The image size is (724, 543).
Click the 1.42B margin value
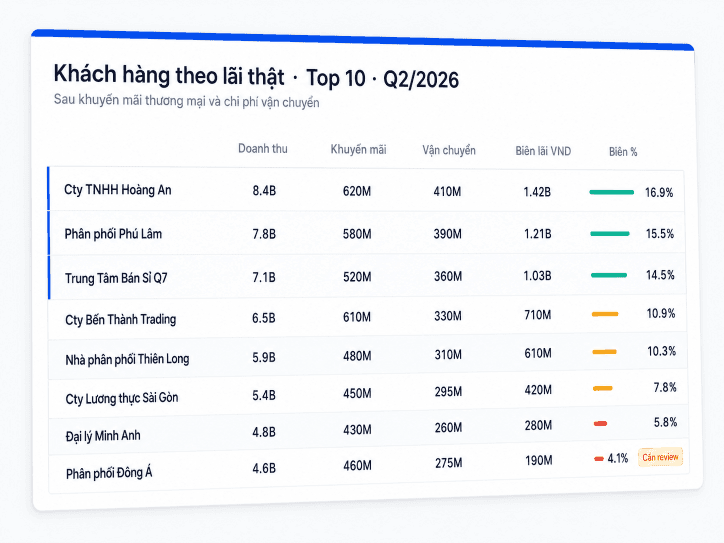click(x=537, y=192)
